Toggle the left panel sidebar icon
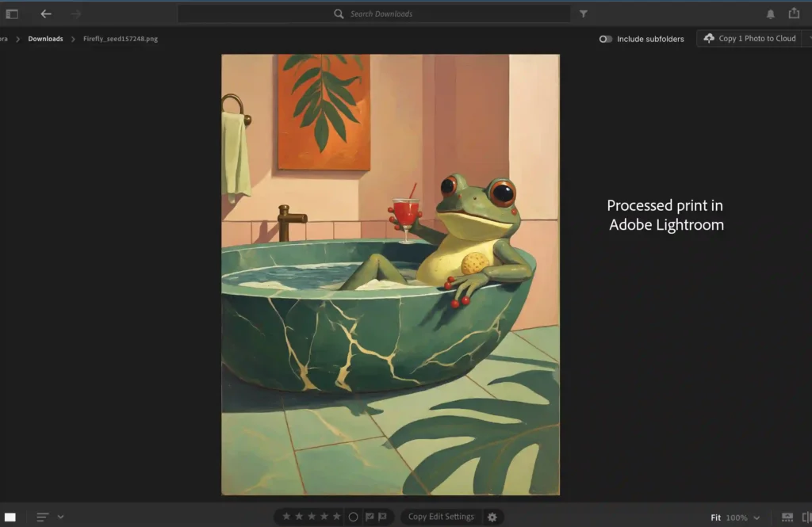812x527 pixels. 12,13
